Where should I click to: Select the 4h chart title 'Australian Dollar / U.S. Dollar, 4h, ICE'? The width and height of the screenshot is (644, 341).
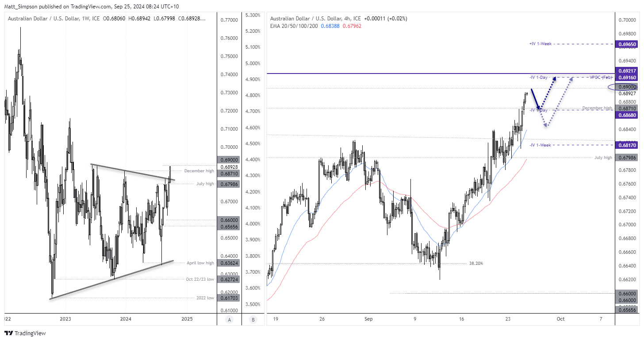tap(314, 19)
